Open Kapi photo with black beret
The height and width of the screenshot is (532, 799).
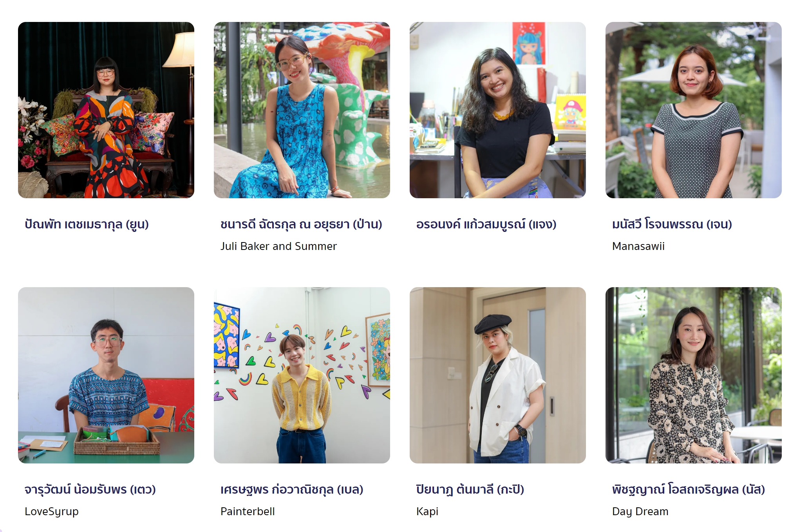pyautogui.click(x=498, y=375)
